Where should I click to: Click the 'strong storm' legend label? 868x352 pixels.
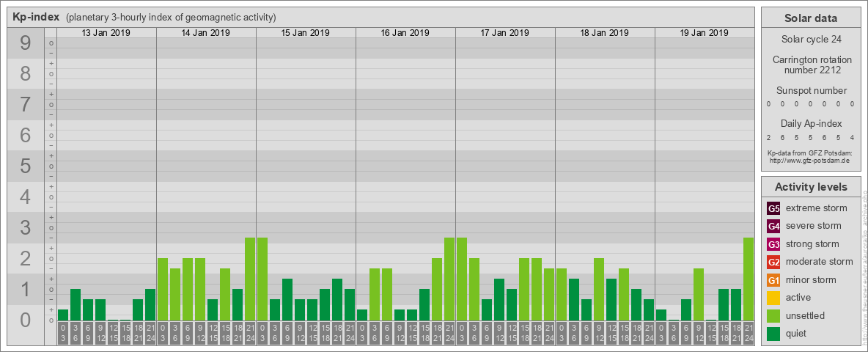812,244
